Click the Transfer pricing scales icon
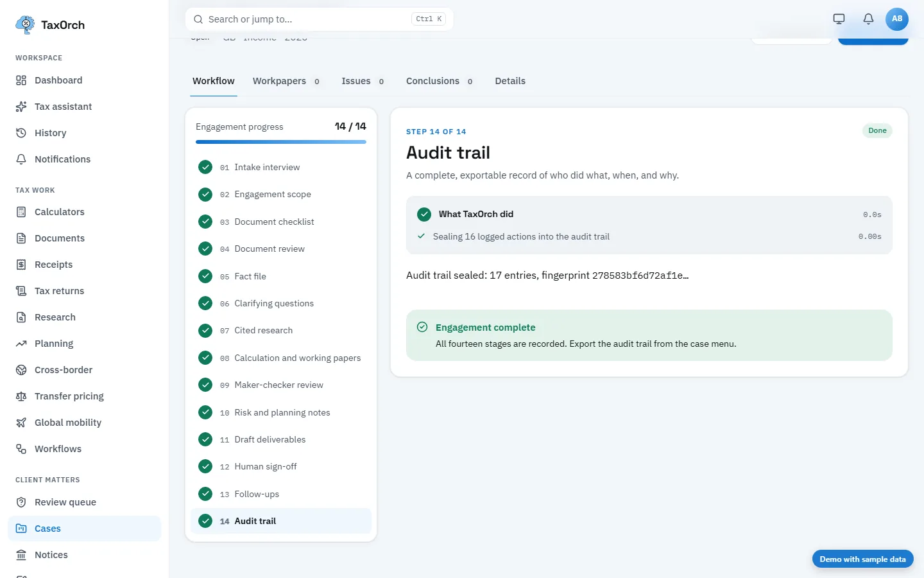 (21, 396)
